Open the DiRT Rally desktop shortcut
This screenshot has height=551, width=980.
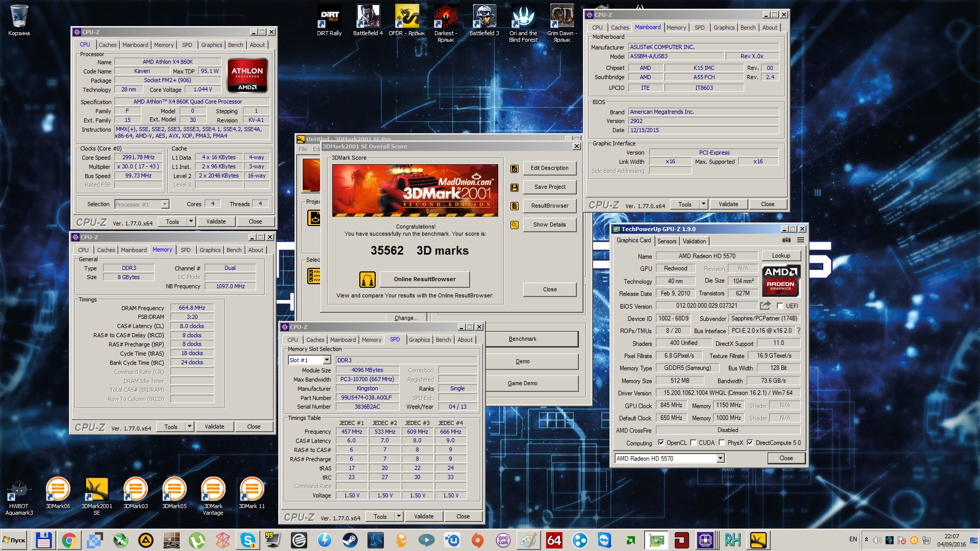pyautogui.click(x=329, y=20)
